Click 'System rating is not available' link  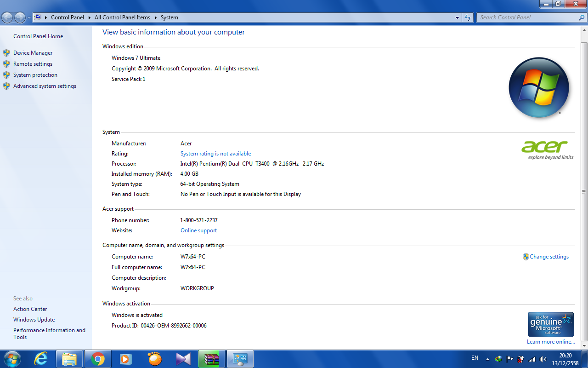coord(215,154)
